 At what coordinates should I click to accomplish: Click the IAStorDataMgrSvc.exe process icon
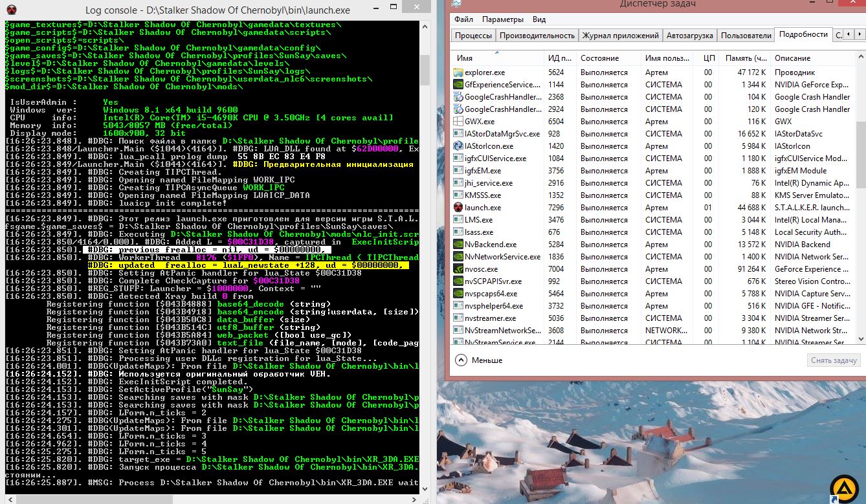[458, 134]
